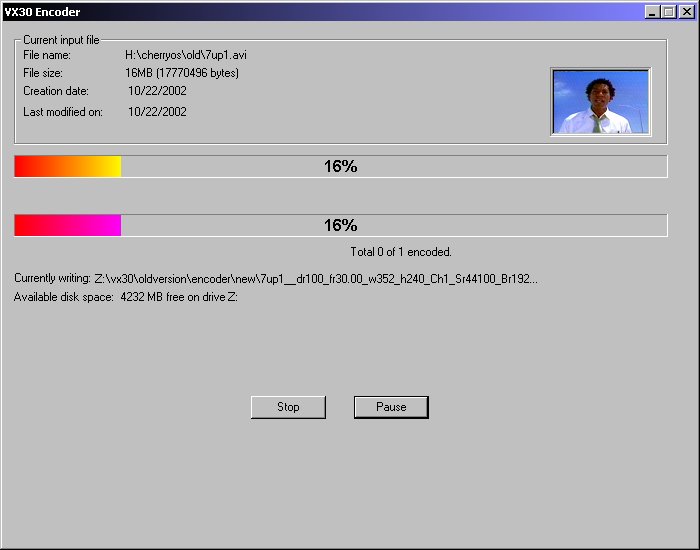The height and width of the screenshot is (550, 700).
Task: Minimize the VX30 Encoder window
Action: [652, 12]
